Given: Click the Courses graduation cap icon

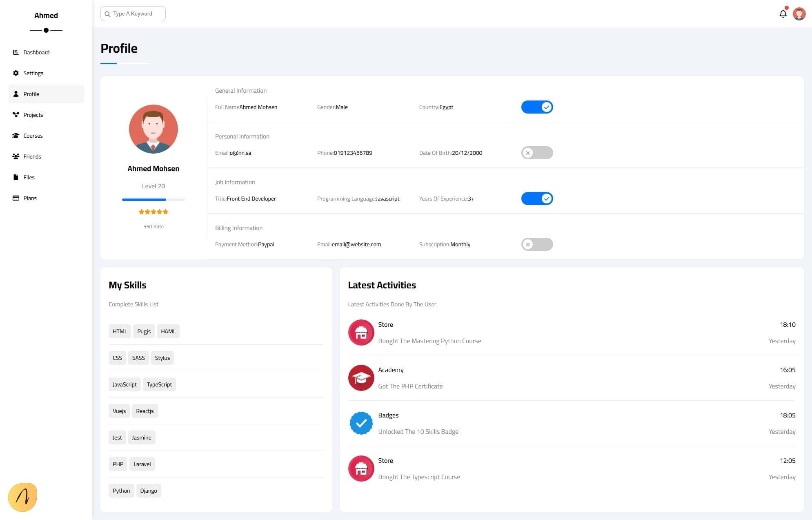Looking at the screenshot, I should (16, 136).
